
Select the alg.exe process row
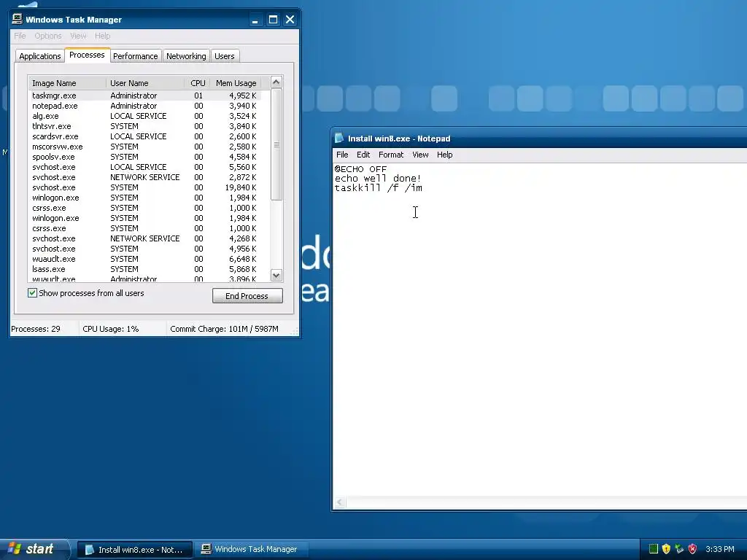[145, 116]
